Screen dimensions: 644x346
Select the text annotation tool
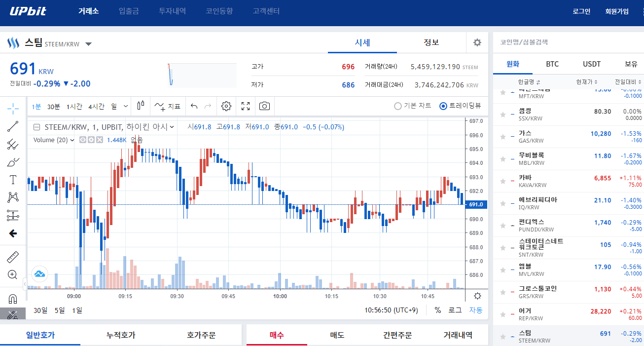13,180
